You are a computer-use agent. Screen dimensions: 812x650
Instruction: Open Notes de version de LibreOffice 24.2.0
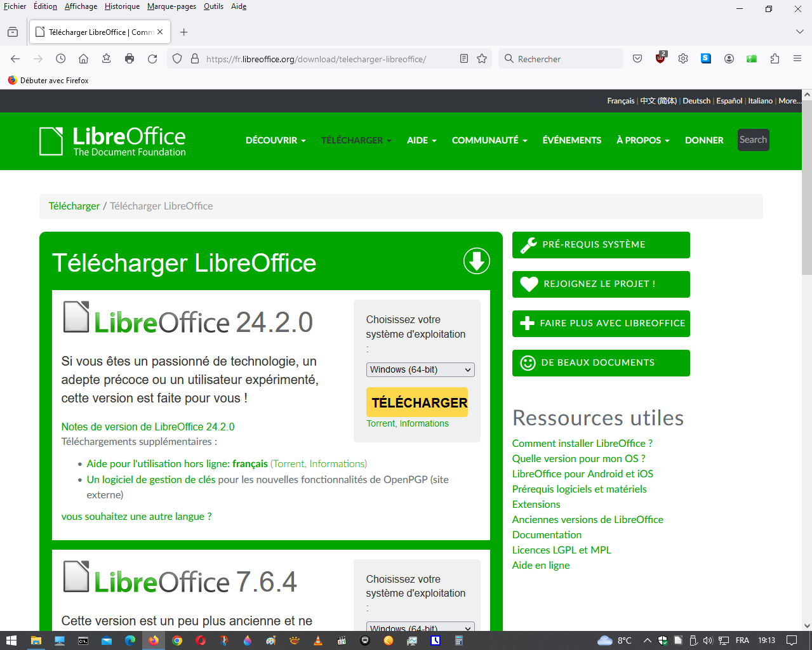click(148, 427)
